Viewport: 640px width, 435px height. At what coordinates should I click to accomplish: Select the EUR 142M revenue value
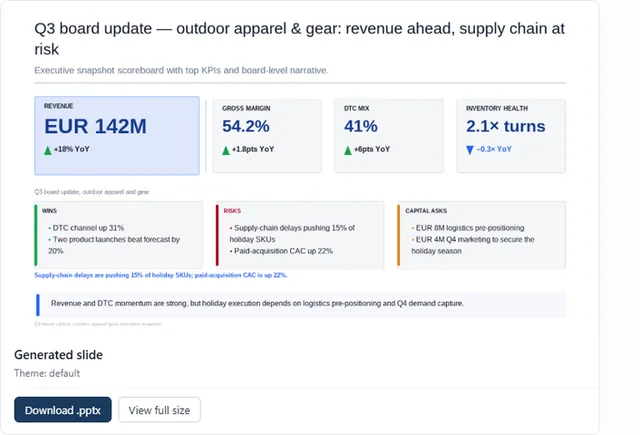click(95, 126)
